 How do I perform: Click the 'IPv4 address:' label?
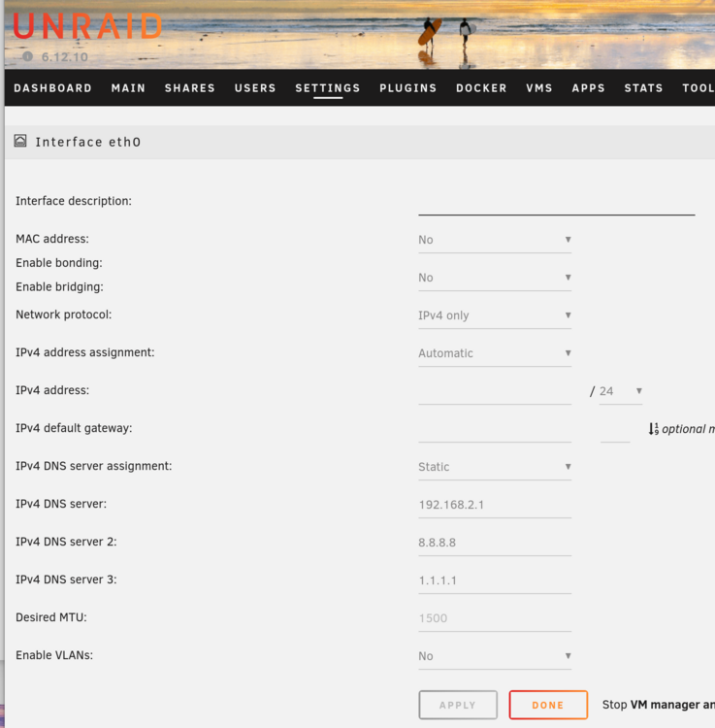click(52, 390)
